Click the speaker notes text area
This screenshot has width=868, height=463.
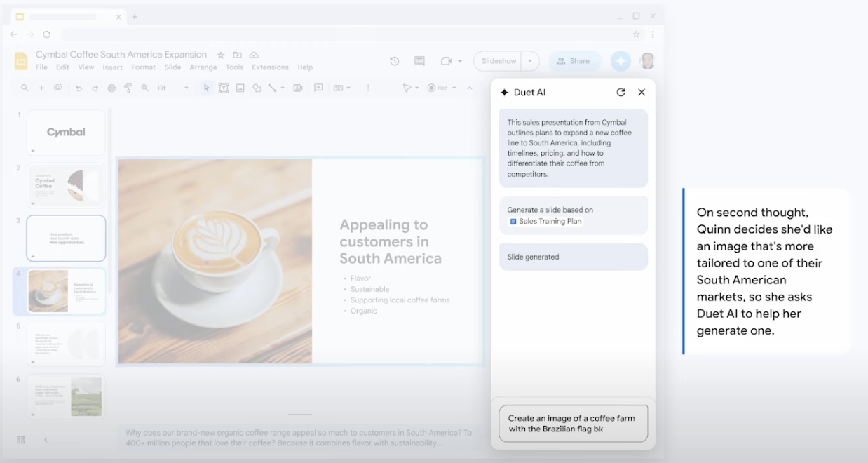click(299, 438)
